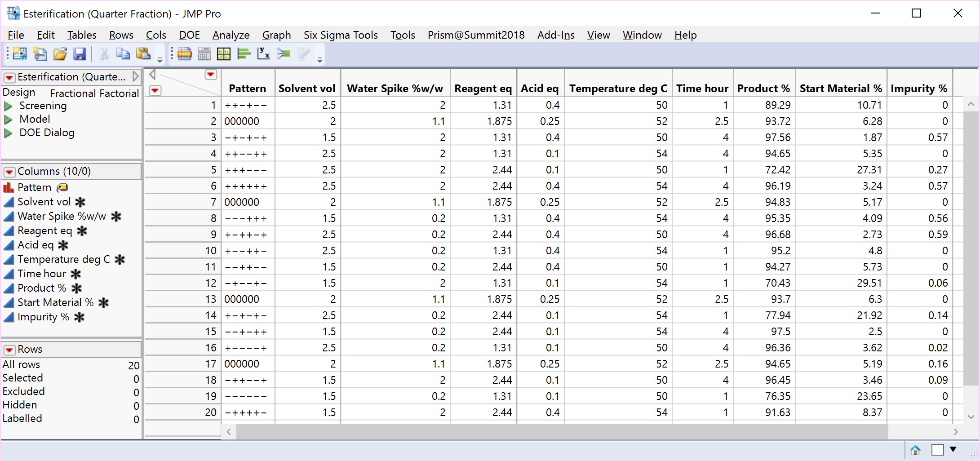The image size is (980, 461).
Task: Click the Open file folder icon
Action: point(60,54)
